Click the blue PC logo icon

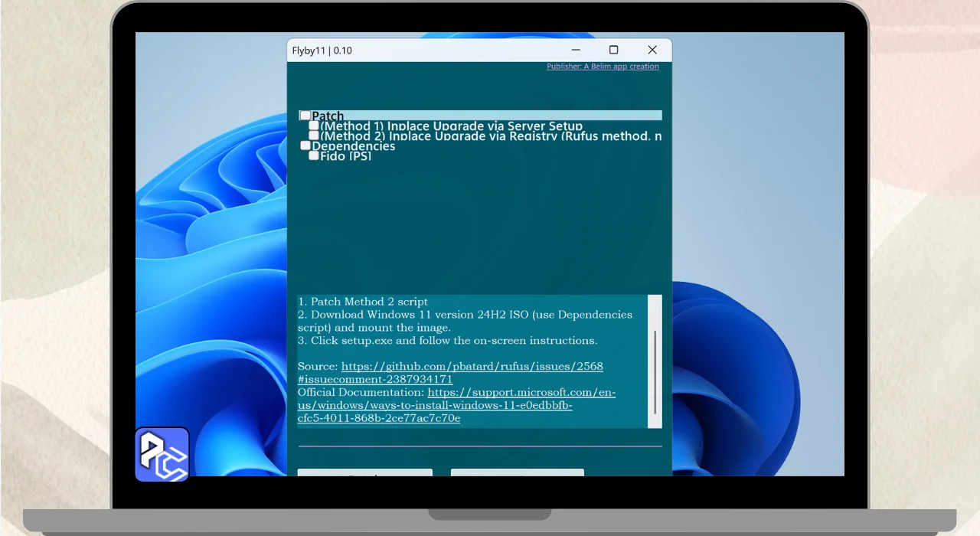(162, 454)
